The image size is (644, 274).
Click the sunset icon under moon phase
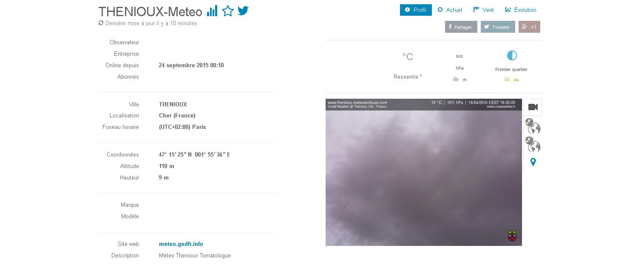[516, 80]
